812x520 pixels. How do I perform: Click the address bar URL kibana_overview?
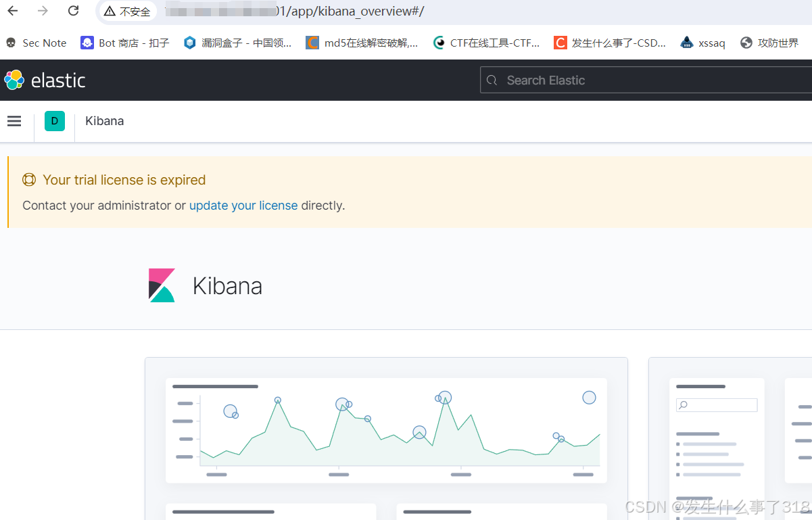pyautogui.click(x=295, y=11)
